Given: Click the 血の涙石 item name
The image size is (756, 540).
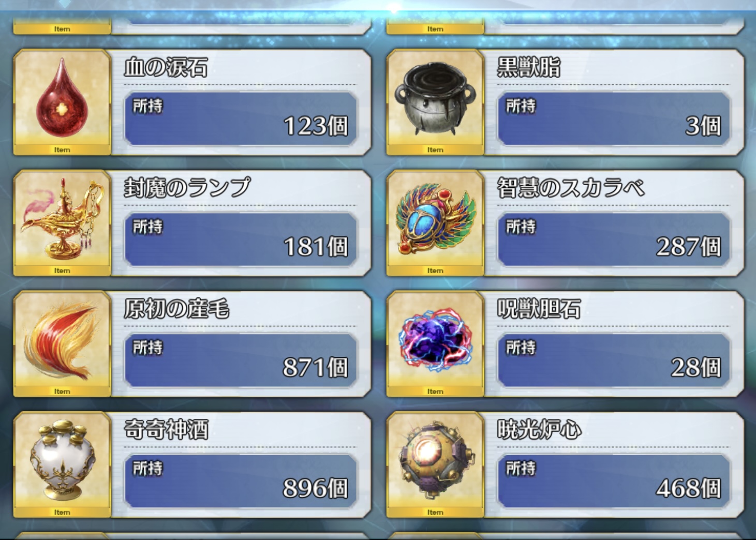Looking at the screenshot, I should click(x=166, y=67).
